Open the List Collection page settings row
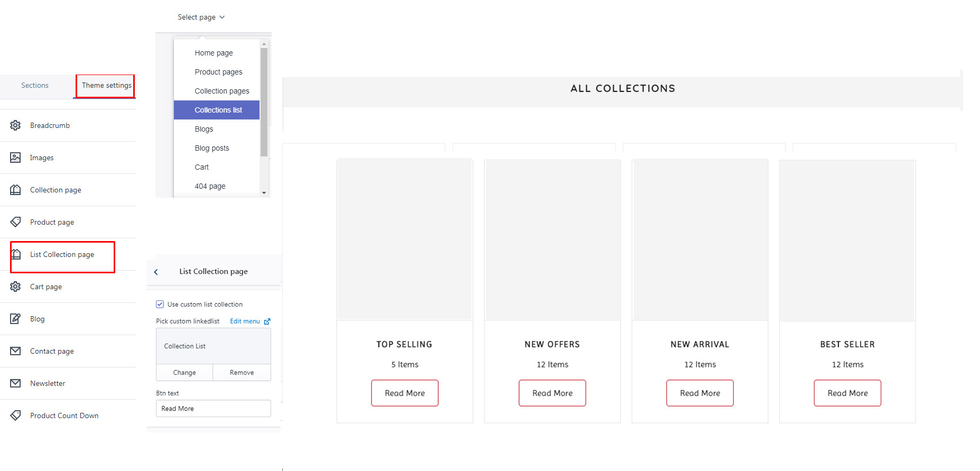Image resolution: width=980 pixels, height=471 pixels. [x=68, y=254]
